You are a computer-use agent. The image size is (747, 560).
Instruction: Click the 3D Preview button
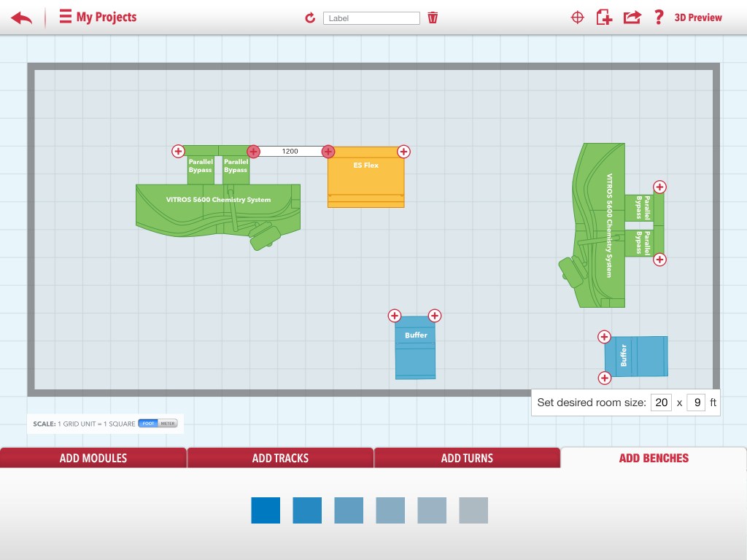[x=698, y=17]
